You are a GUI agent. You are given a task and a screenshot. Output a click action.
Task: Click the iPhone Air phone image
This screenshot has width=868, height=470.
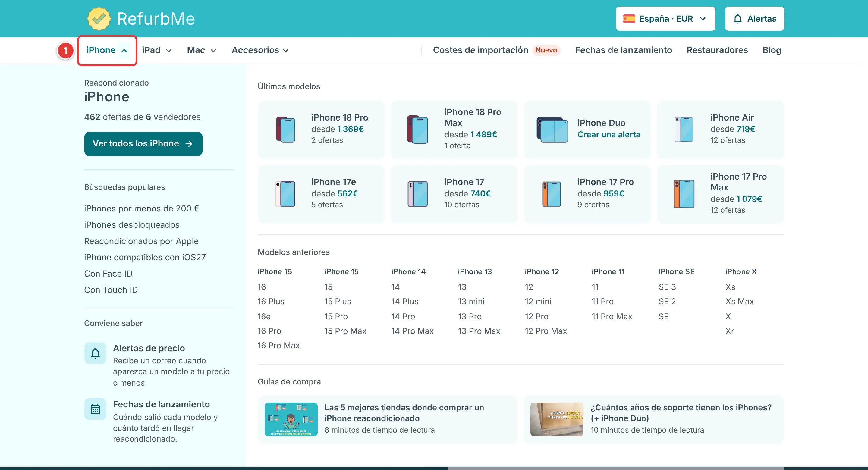coord(684,129)
